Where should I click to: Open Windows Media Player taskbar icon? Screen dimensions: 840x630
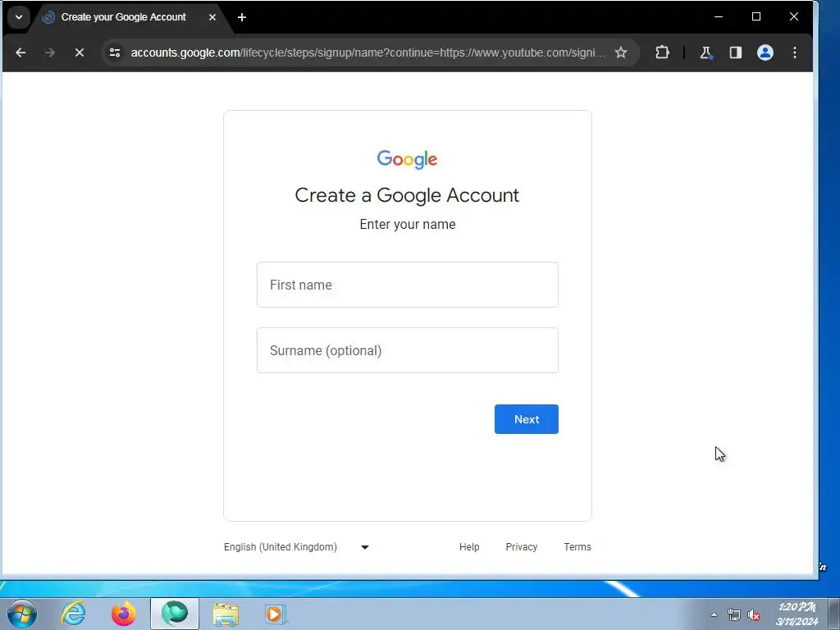(276, 614)
